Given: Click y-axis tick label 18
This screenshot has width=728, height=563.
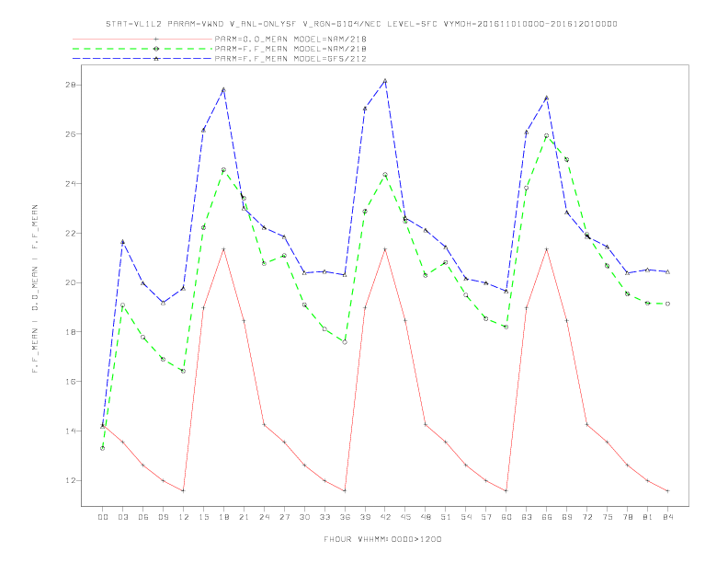Looking at the screenshot, I should click(x=71, y=332).
